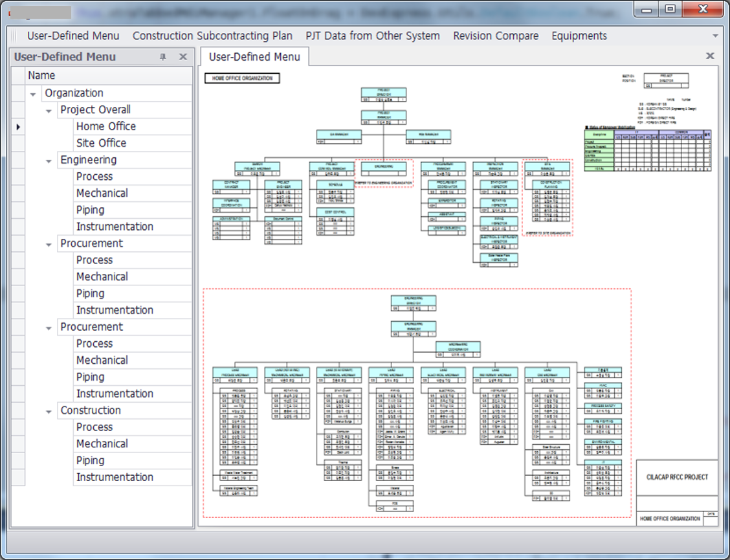
Task: Open the menu bar overflow arrow
Action: [715, 36]
